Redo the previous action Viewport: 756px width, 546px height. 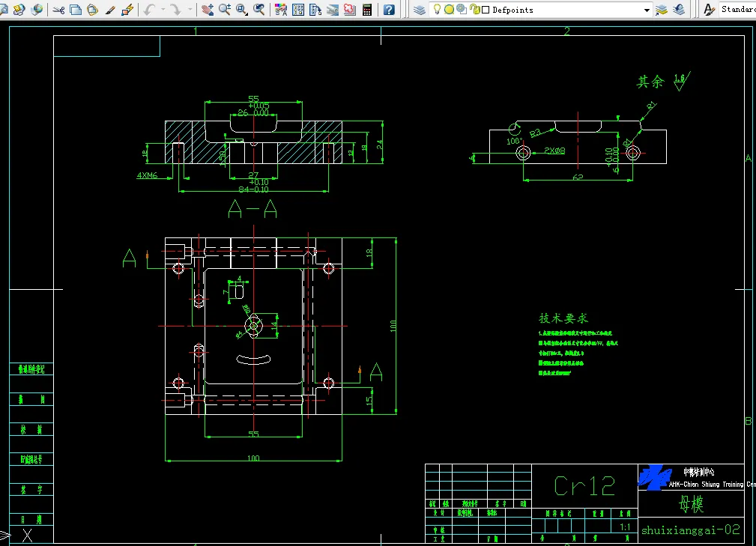pos(176,9)
